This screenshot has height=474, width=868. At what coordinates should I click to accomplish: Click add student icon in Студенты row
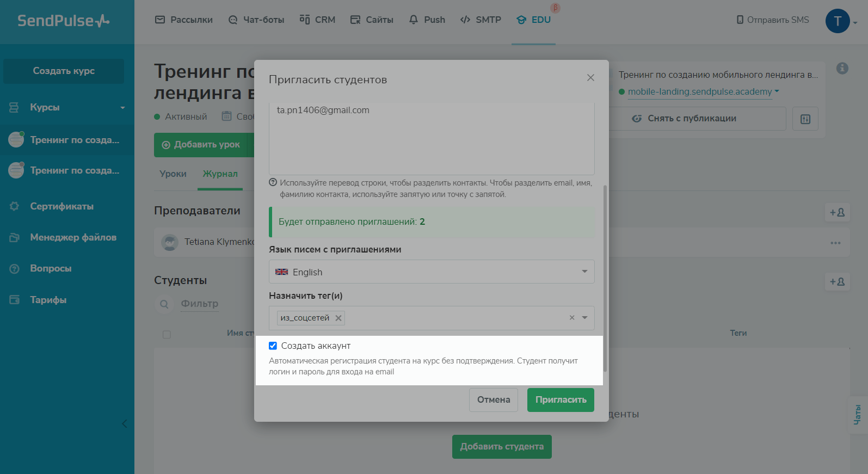[x=837, y=281]
